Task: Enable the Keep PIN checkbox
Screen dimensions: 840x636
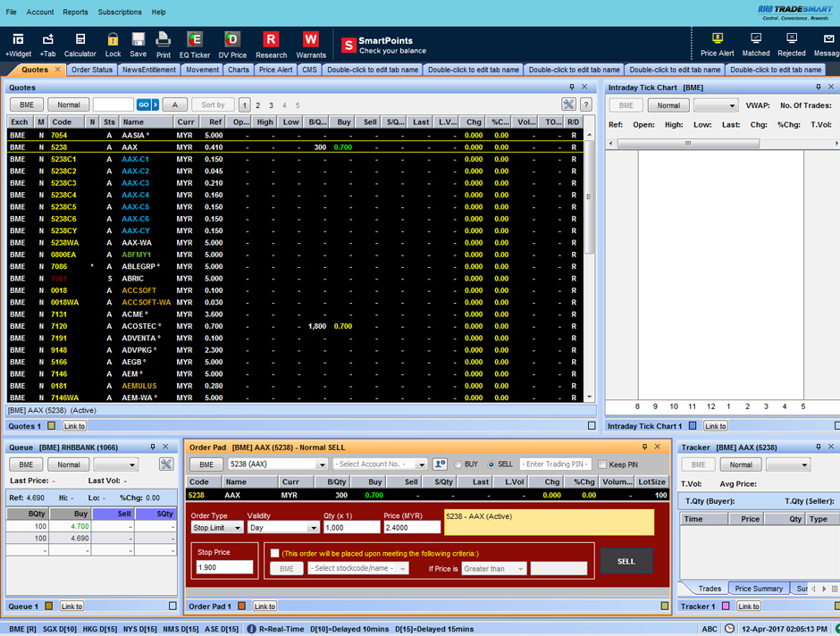Action: pyautogui.click(x=602, y=464)
